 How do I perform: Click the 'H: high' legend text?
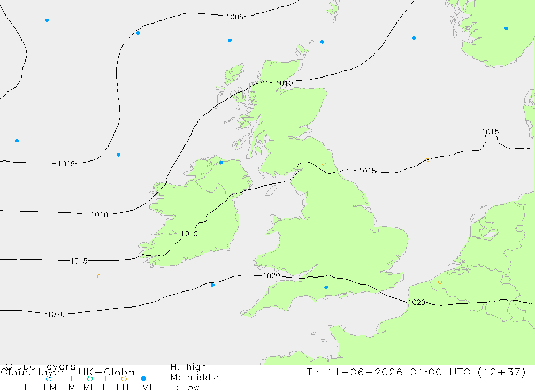click(x=188, y=367)
